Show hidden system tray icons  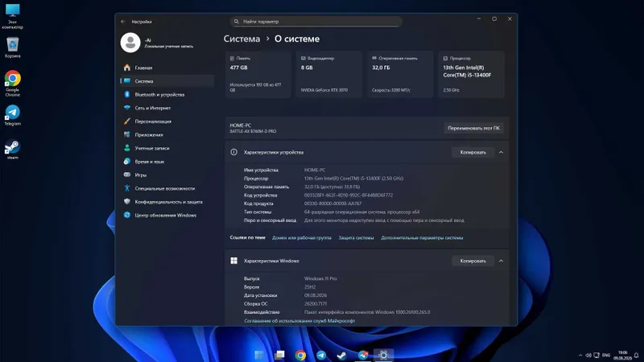580,356
